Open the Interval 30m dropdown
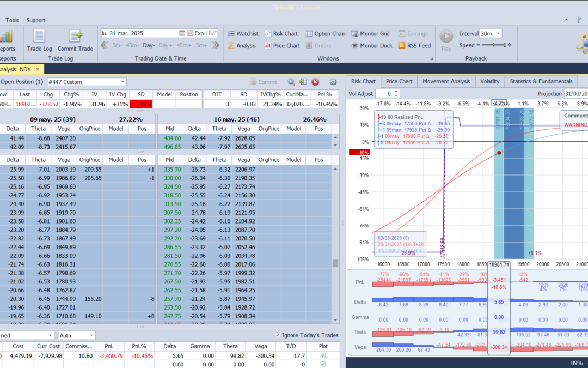This screenshot has height=368, width=588. point(498,34)
